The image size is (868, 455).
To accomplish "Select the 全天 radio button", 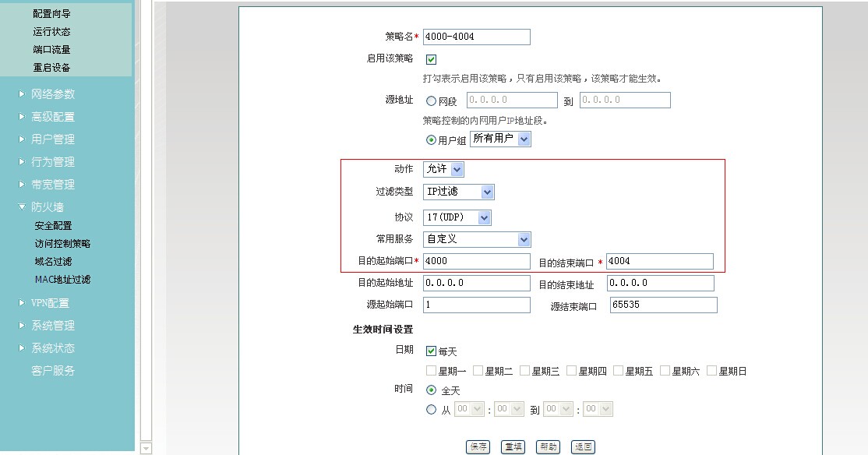I will (431, 390).
